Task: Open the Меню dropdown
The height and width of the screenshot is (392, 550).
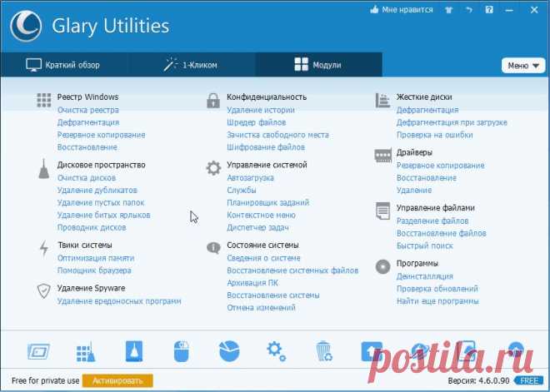Action: coord(523,66)
